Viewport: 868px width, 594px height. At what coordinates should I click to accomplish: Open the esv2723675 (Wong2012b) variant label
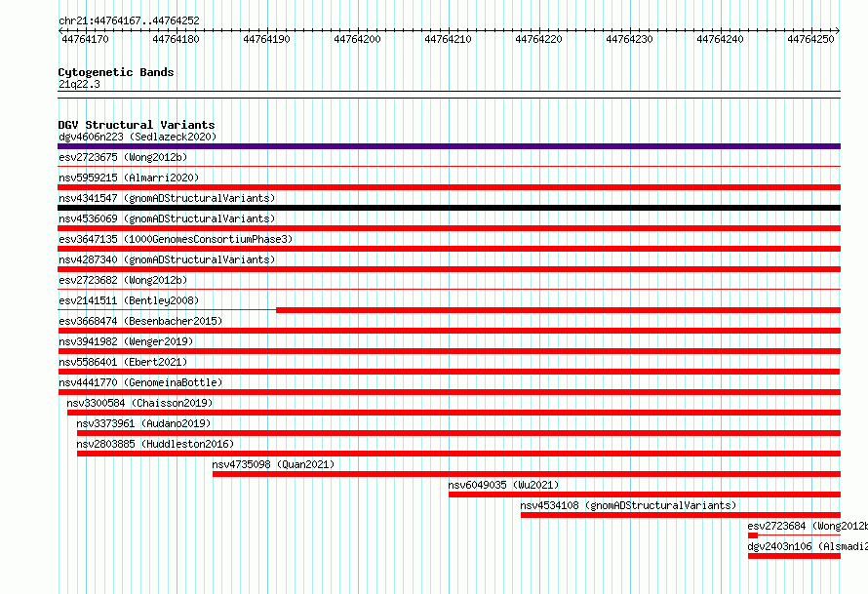click(123, 157)
